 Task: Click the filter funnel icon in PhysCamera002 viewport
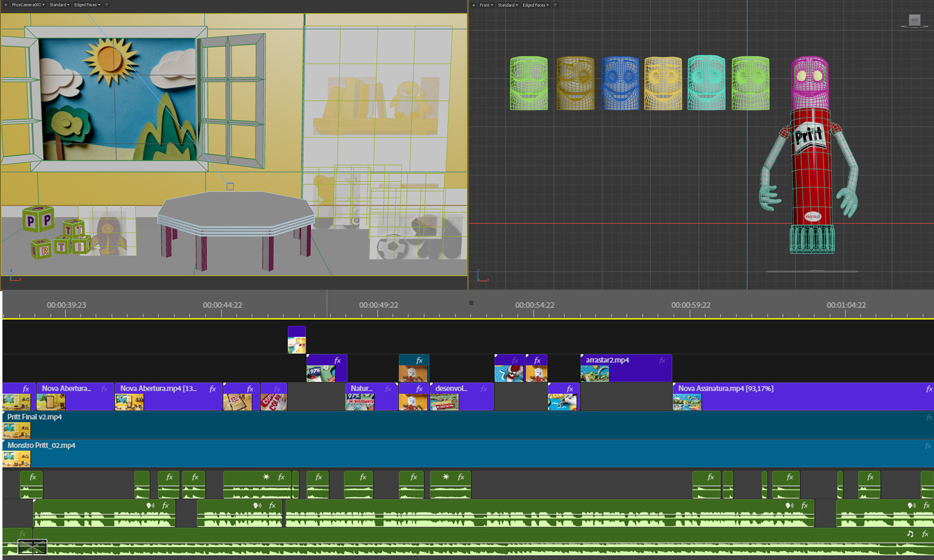coord(107,5)
